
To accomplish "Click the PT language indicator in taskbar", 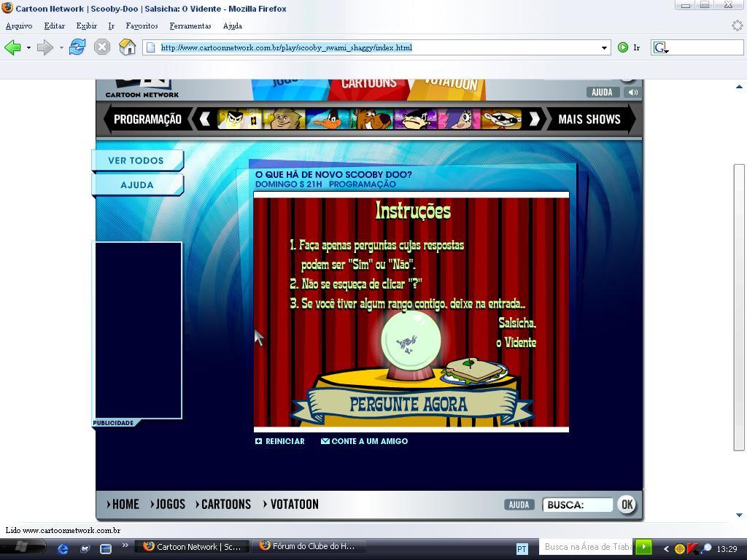I will [522, 548].
